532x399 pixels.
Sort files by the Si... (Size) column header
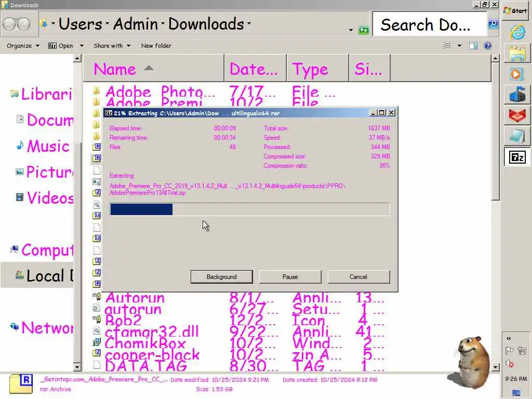tap(370, 68)
